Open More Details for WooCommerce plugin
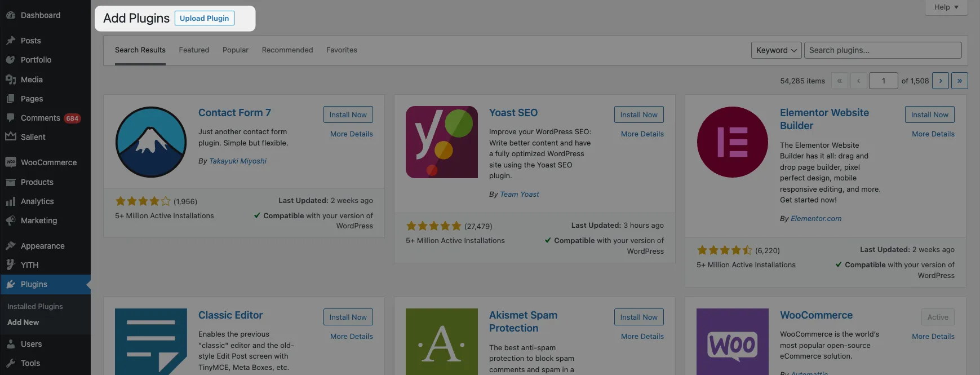 (x=933, y=337)
